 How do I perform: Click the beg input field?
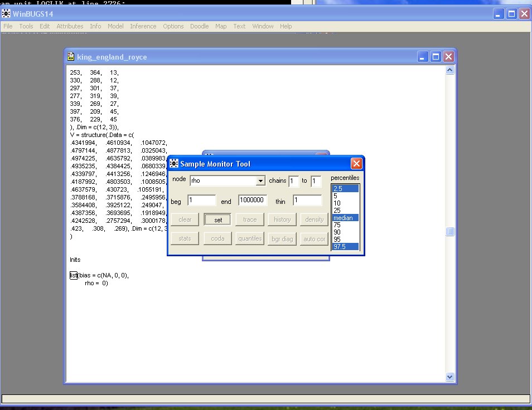tap(201, 201)
